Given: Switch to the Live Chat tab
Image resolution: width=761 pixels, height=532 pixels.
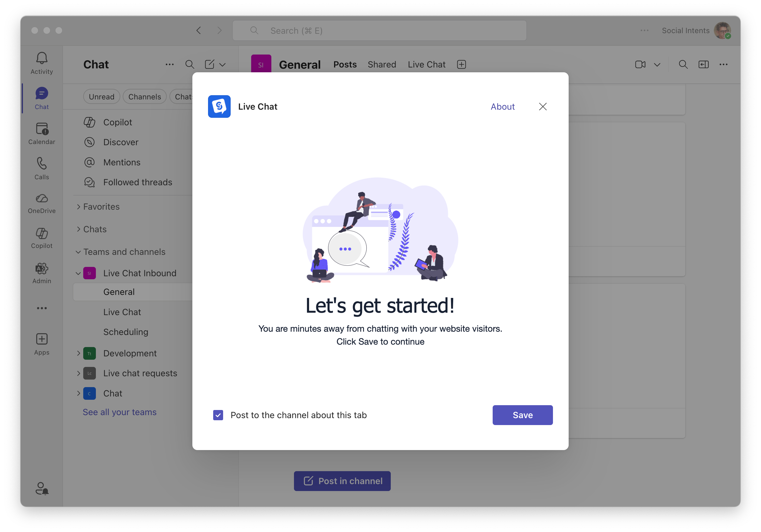Looking at the screenshot, I should click(427, 64).
